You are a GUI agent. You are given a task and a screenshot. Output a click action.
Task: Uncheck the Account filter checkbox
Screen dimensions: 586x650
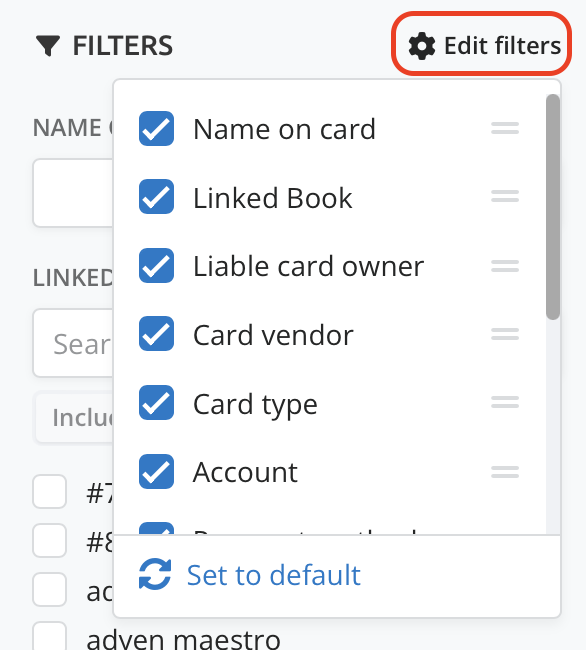(156, 471)
